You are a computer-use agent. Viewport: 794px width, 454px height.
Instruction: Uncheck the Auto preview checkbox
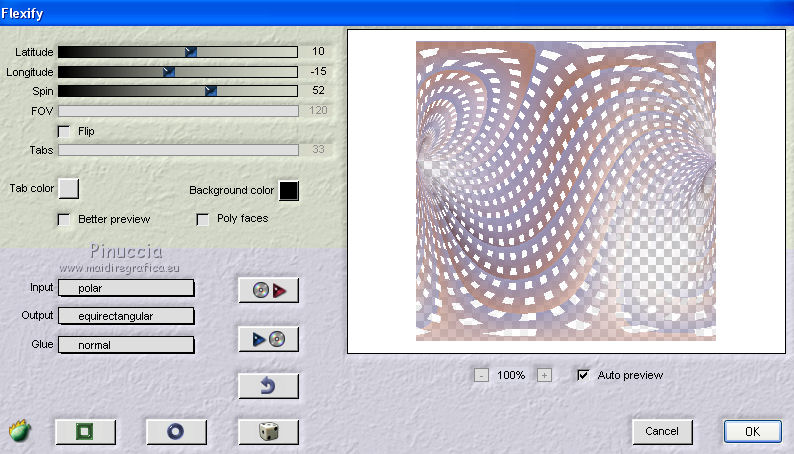coord(583,375)
